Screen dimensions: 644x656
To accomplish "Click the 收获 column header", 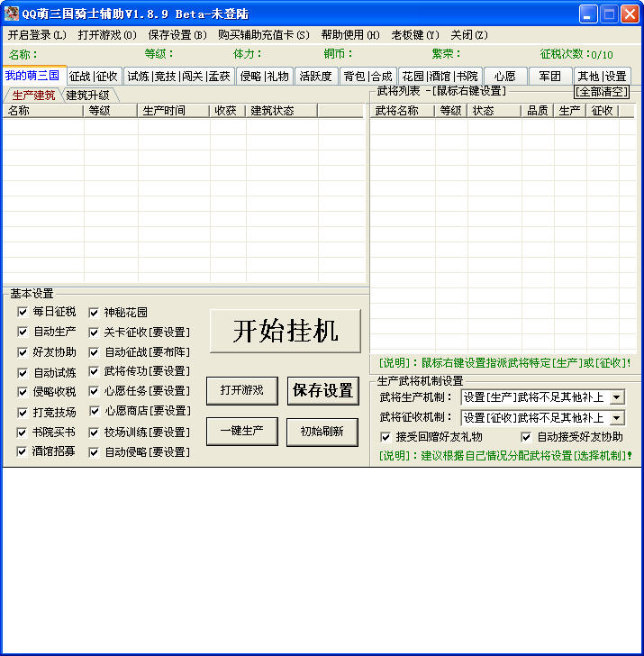I will 228,111.
